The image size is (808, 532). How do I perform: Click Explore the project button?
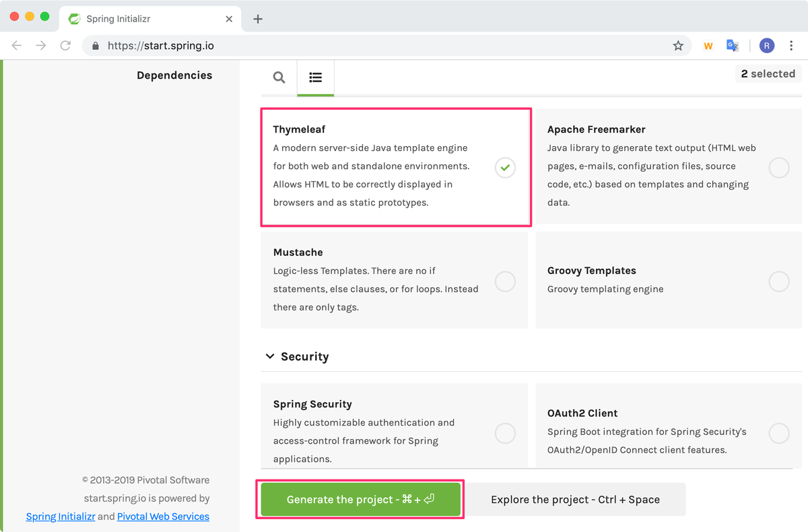[575, 499]
